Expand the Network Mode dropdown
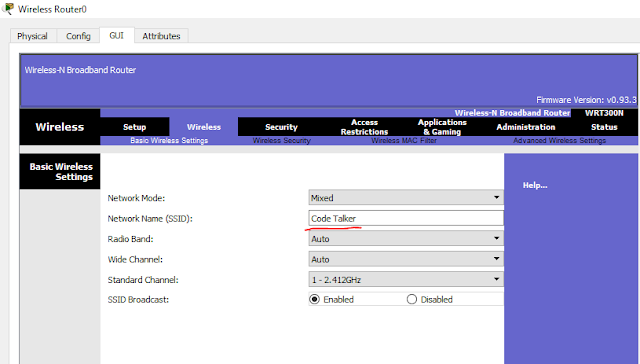The image size is (640, 364). point(406,198)
